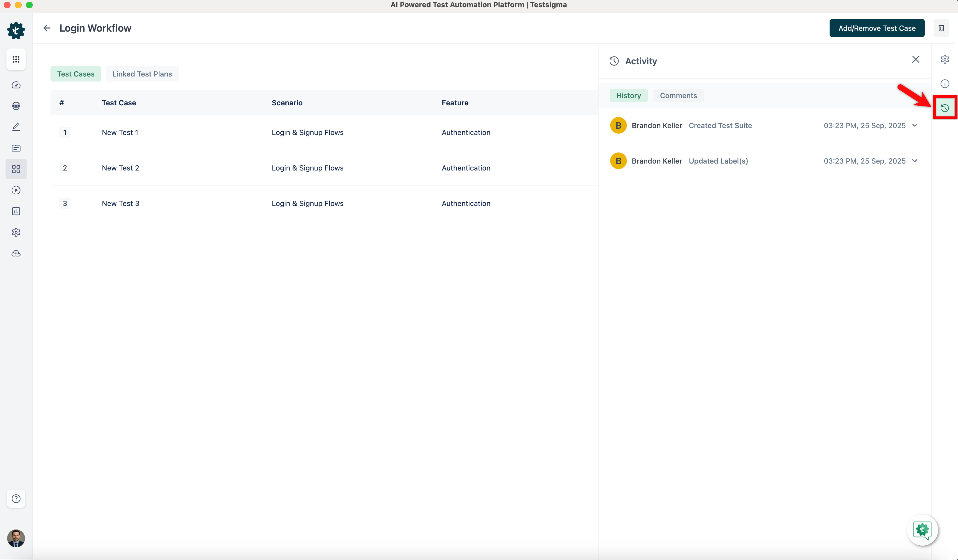The height and width of the screenshot is (560, 958).
Task: Click Add/Remove Test Case button
Action: (x=877, y=28)
